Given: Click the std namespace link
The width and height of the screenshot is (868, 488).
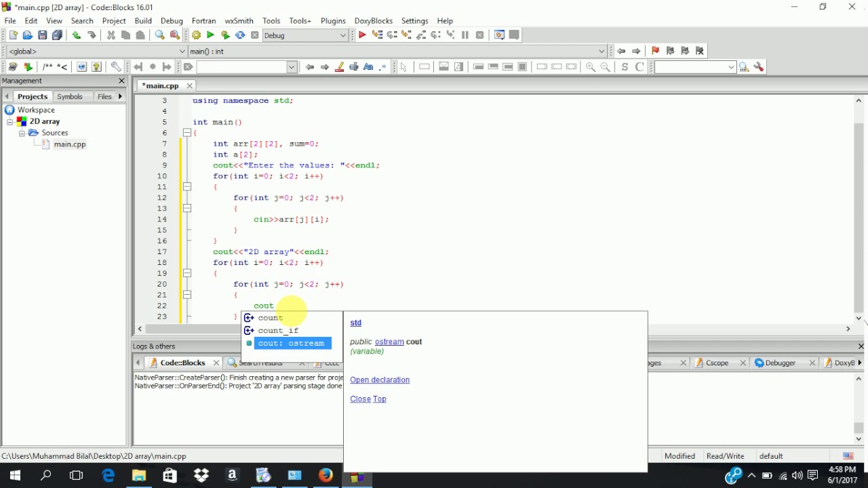Looking at the screenshot, I should (x=355, y=323).
